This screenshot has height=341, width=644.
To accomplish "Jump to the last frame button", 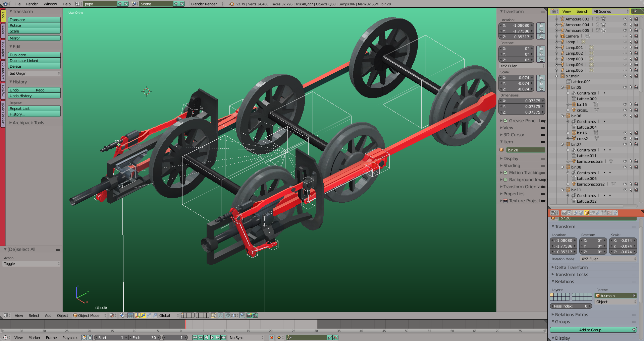I will 223,337.
